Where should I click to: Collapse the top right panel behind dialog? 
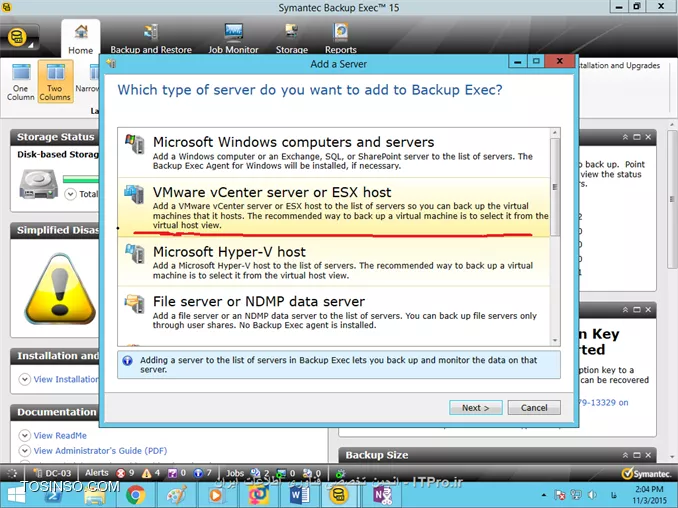pyautogui.click(x=625, y=137)
